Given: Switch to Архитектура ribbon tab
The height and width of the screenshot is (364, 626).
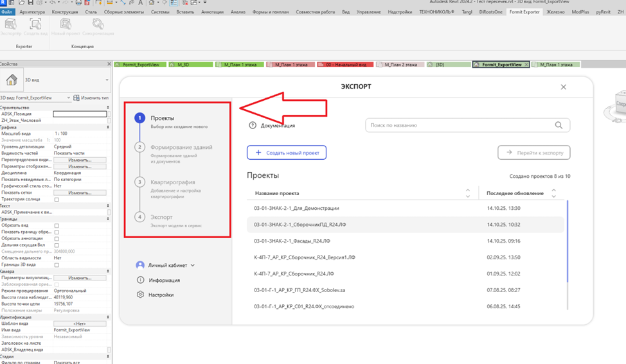Looking at the screenshot, I should 32,12.
